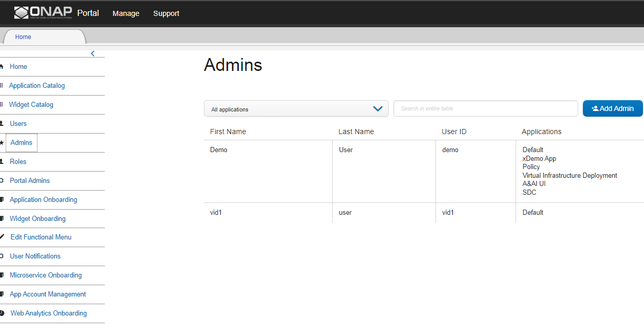The width and height of the screenshot is (644, 334).
Task: Open the Admins page link
Action: 22,142
